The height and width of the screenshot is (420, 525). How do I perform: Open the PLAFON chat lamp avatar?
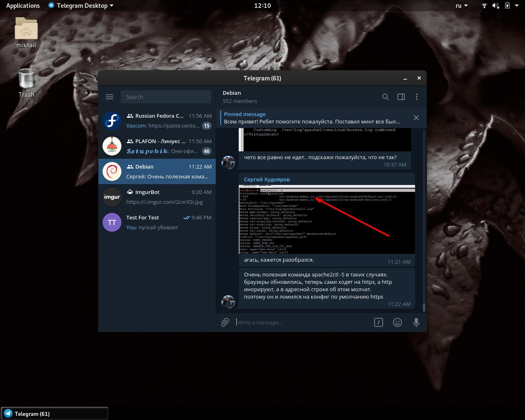pos(112,146)
